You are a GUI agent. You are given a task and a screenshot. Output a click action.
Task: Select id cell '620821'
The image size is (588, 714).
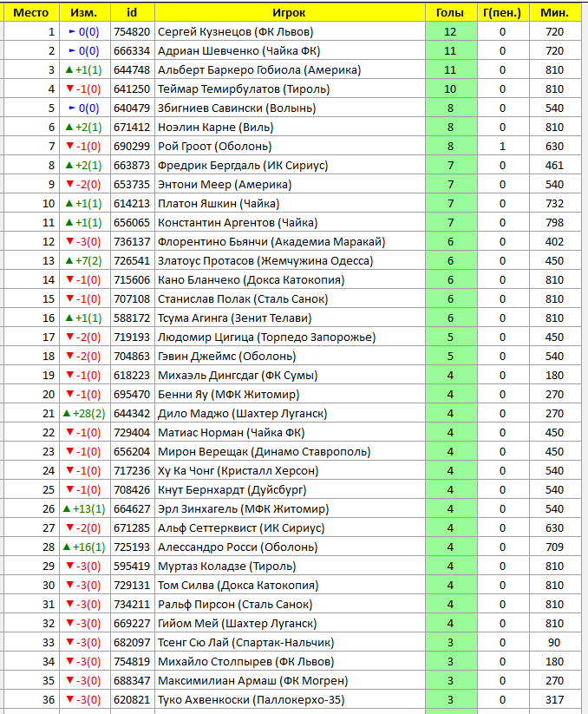(133, 700)
